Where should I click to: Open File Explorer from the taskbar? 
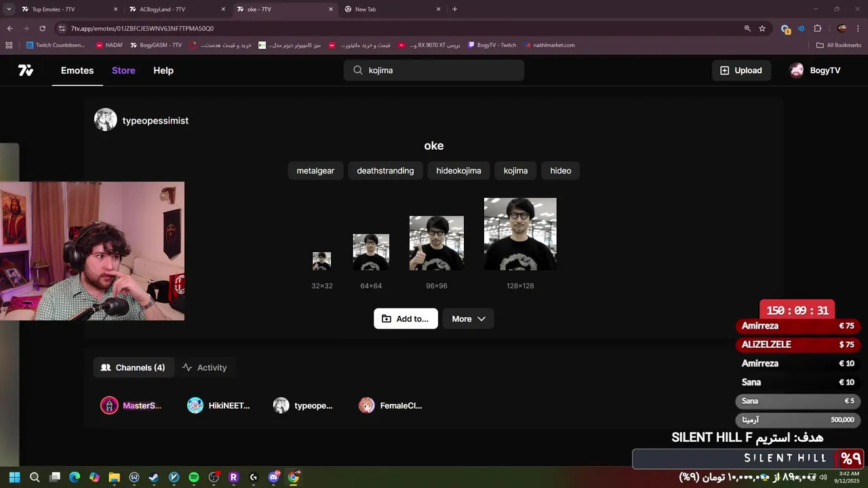pos(114,477)
